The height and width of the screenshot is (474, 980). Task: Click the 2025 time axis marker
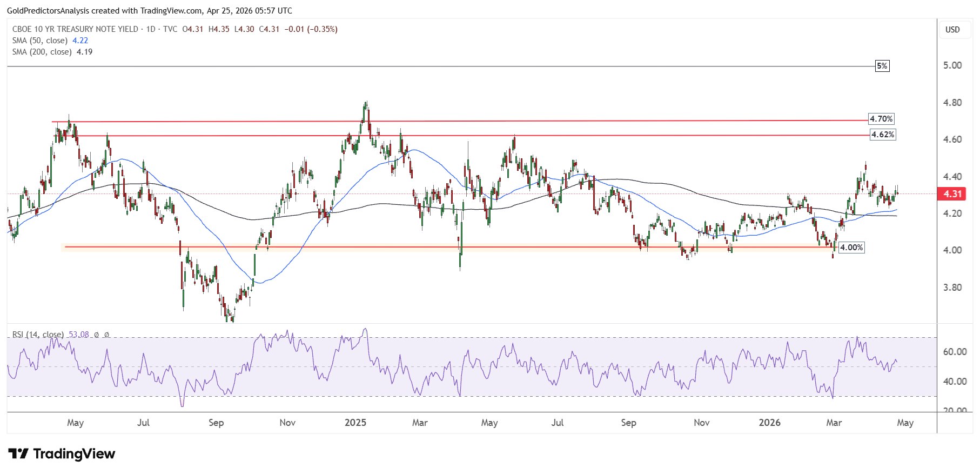[355, 423]
